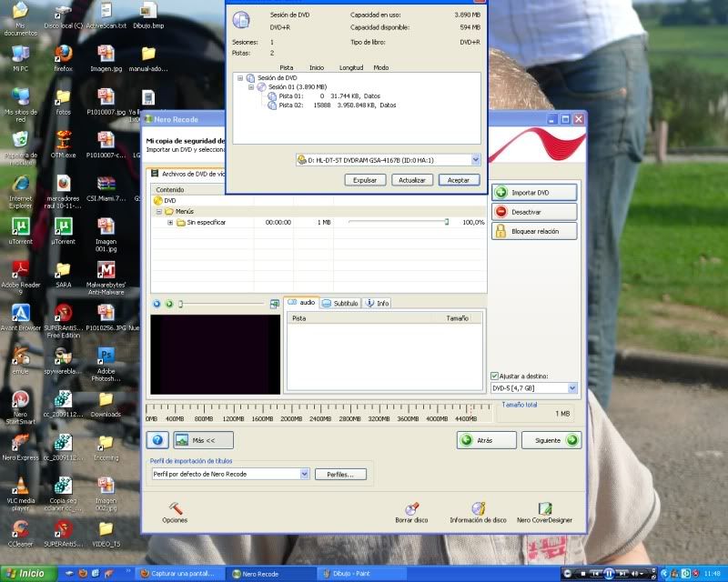728x582 pixels.
Task: Open the import profile dropdown
Action: click(304, 474)
